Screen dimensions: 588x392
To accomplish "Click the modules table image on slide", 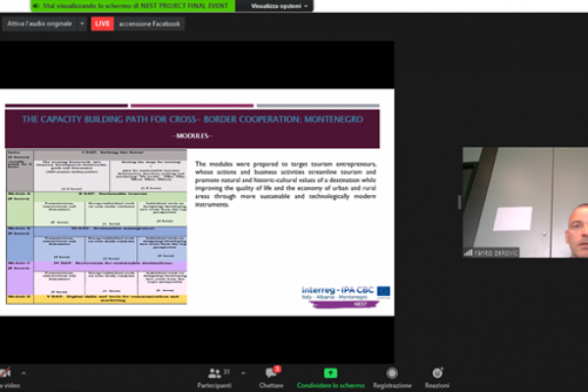I will [x=96, y=226].
